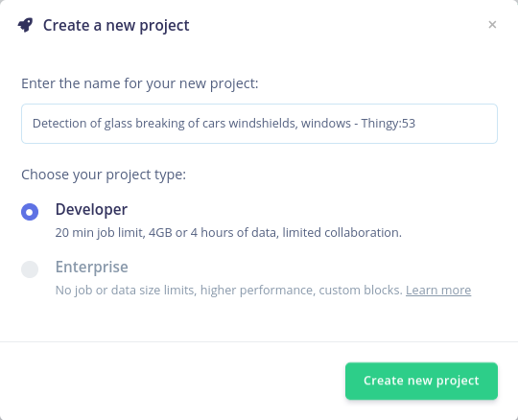Click the Enter the name for your new project label

coord(140,83)
